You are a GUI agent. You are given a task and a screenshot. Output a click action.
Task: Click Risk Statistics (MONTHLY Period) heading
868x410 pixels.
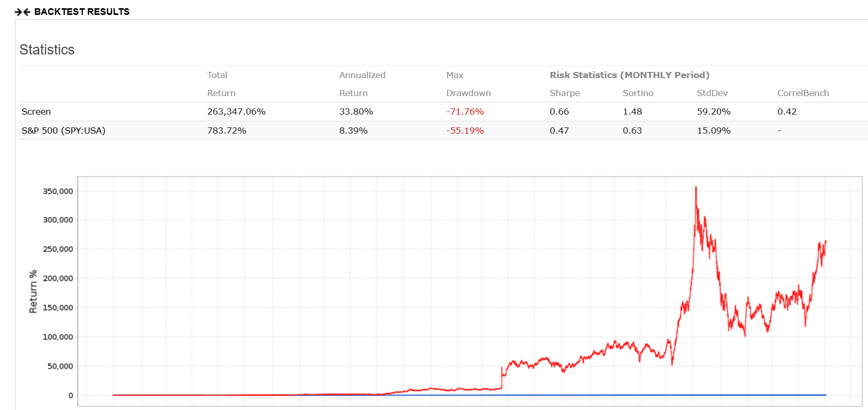pos(629,75)
